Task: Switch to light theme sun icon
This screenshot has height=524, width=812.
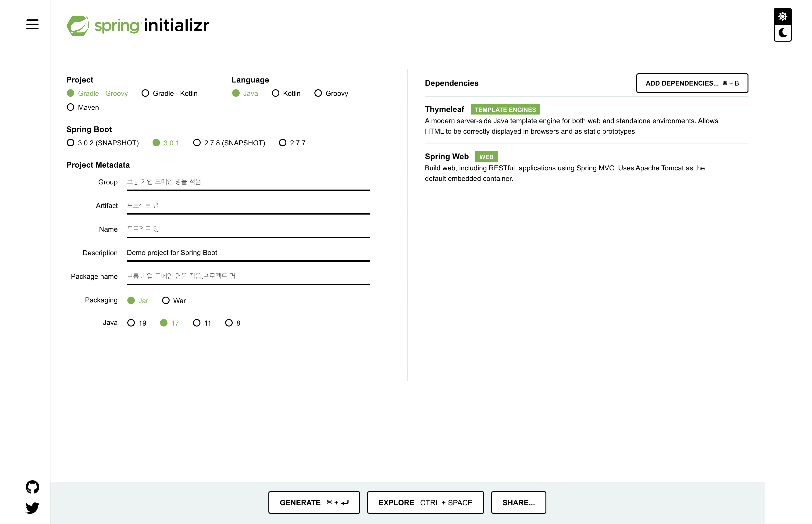Action: tap(782, 16)
